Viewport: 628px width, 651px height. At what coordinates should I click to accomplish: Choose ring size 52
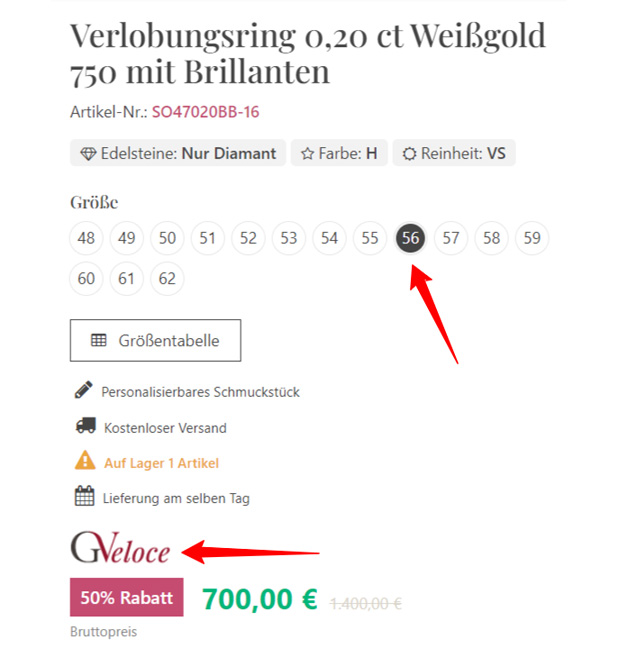(x=248, y=238)
